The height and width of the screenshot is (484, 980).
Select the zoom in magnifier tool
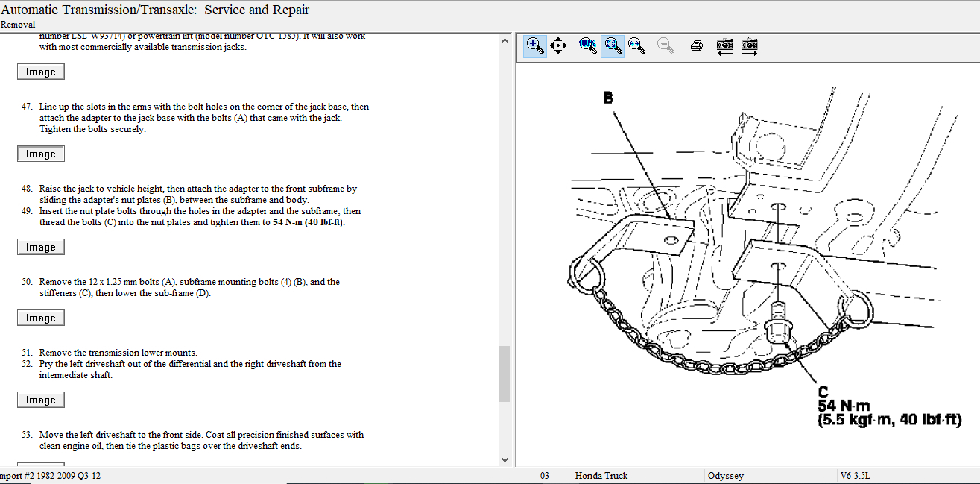534,45
